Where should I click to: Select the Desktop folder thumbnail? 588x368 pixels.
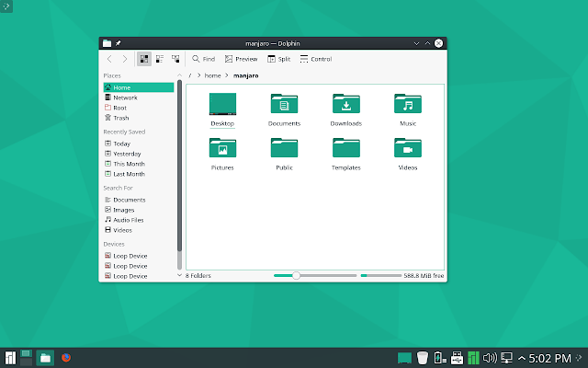(222, 104)
